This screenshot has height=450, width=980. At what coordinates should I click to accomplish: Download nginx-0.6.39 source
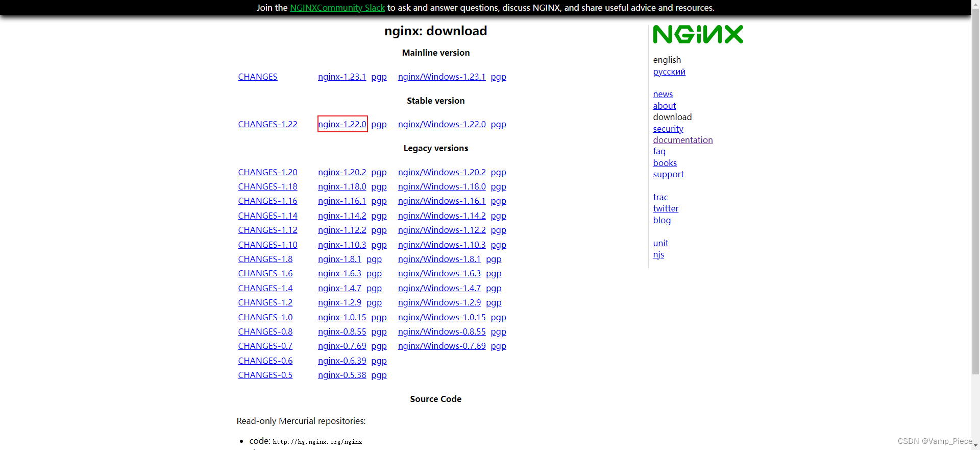(x=342, y=361)
